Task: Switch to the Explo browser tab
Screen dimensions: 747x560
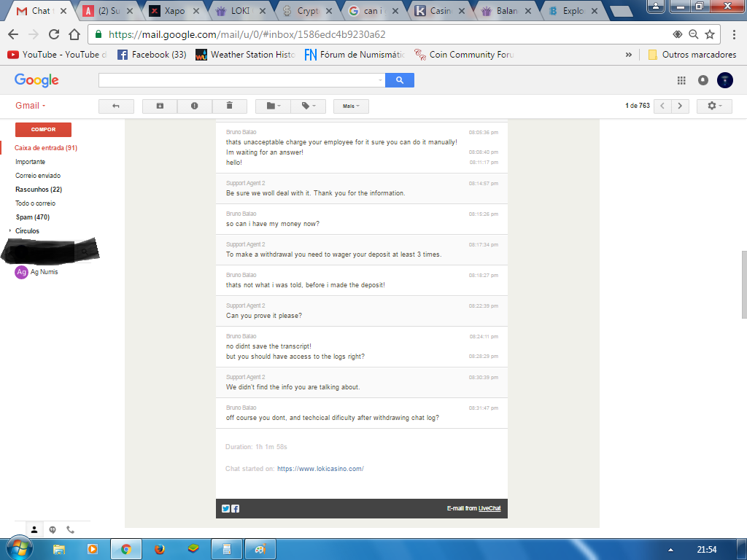Action: [573, 11]
